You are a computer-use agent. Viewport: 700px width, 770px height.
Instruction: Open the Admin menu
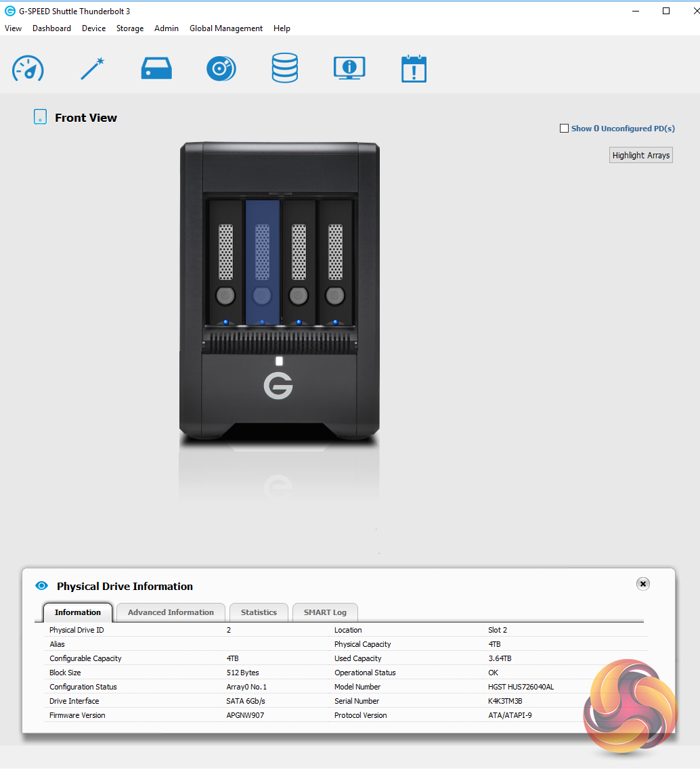pos(167,28)
